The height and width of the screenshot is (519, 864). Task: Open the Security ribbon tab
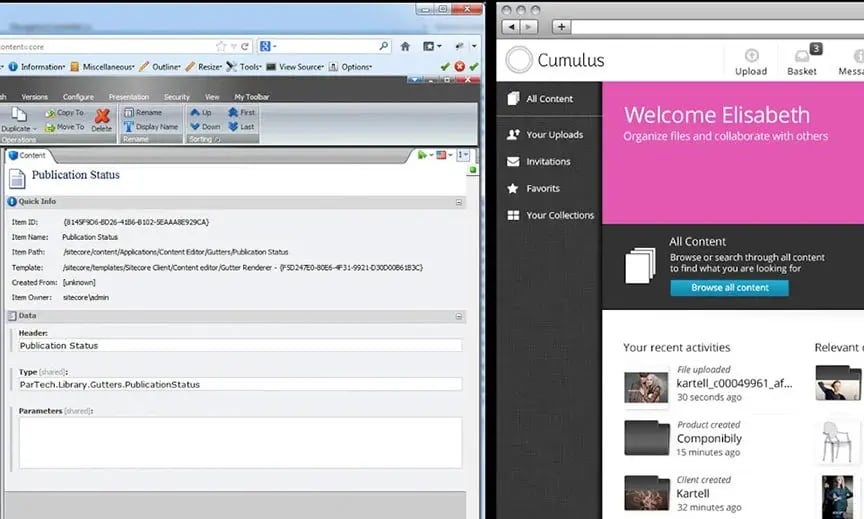(x=177, y=97)
